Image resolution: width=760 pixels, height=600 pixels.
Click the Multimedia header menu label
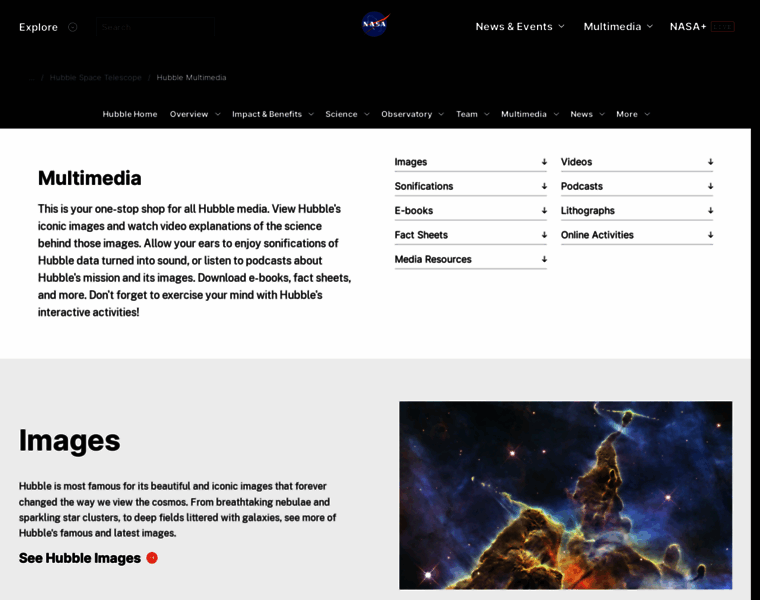(612, 27)
